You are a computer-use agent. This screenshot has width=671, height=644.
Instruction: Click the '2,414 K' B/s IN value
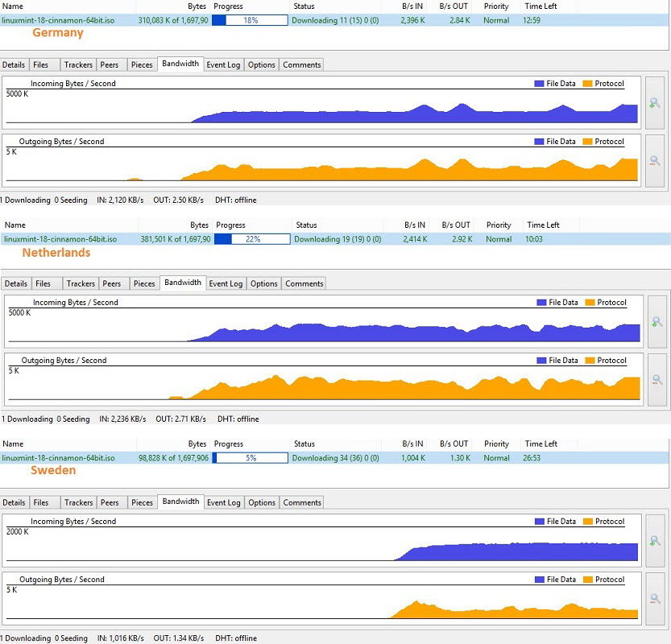tap(415, 239)
